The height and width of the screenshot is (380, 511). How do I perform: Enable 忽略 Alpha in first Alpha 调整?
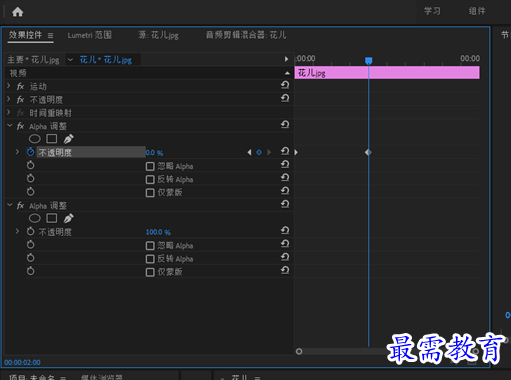(150, 166)
